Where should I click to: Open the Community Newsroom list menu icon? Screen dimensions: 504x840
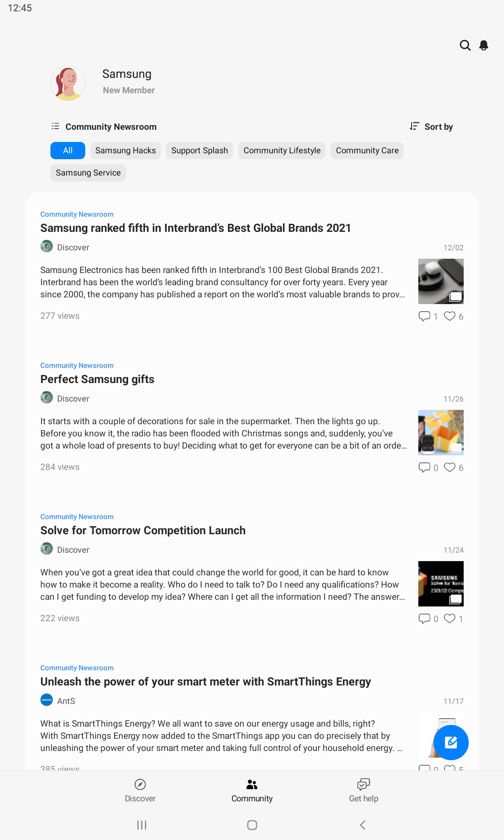(55, 126)
